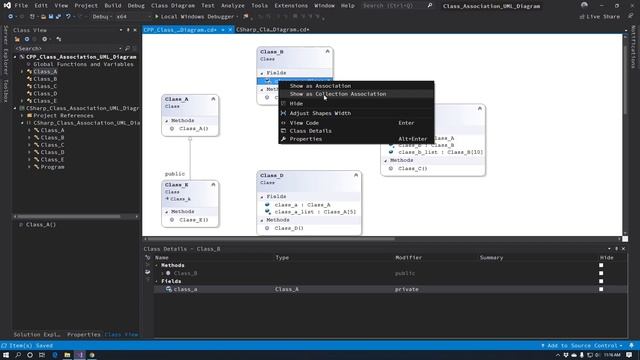The width and height of the screenshot is (640, 360).
Task: Open Windows taskbar search icon
Action: tap(18, 355)
